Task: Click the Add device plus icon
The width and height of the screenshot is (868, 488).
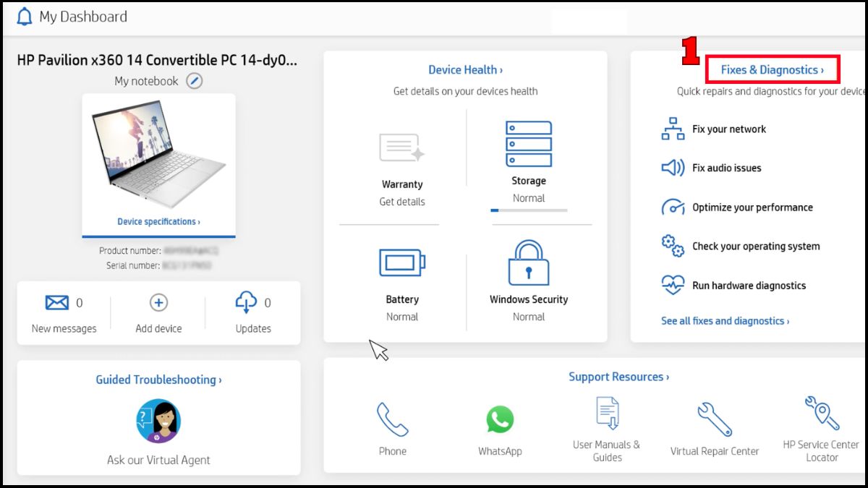Action: pos(158,303)
